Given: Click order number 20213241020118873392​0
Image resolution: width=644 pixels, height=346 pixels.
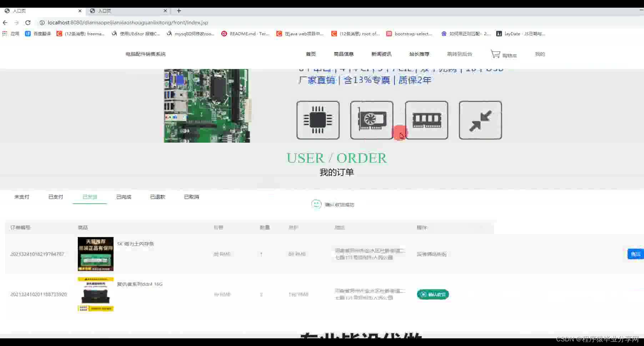Looking at the screenshot, I should pyautogui.click(x=39, y=294).
